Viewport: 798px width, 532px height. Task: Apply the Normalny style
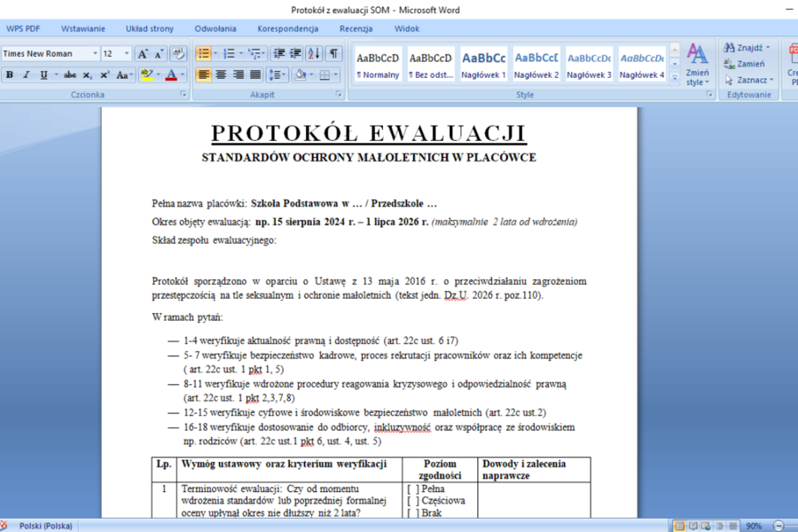pos(378,65)
